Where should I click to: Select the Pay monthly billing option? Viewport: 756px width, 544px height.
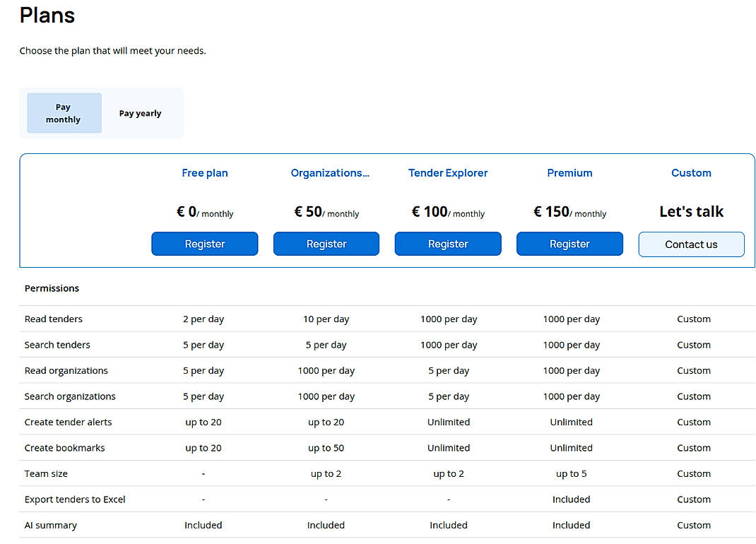click(64, 113)
